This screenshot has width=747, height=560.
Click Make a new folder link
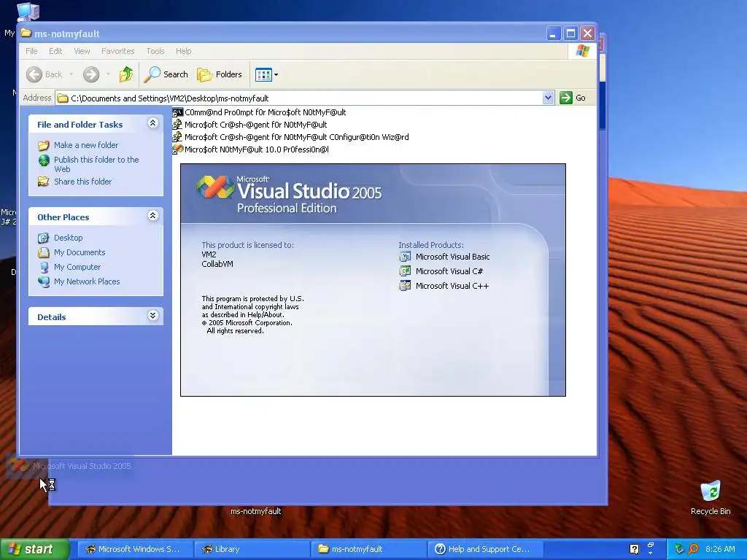[86, 145]
